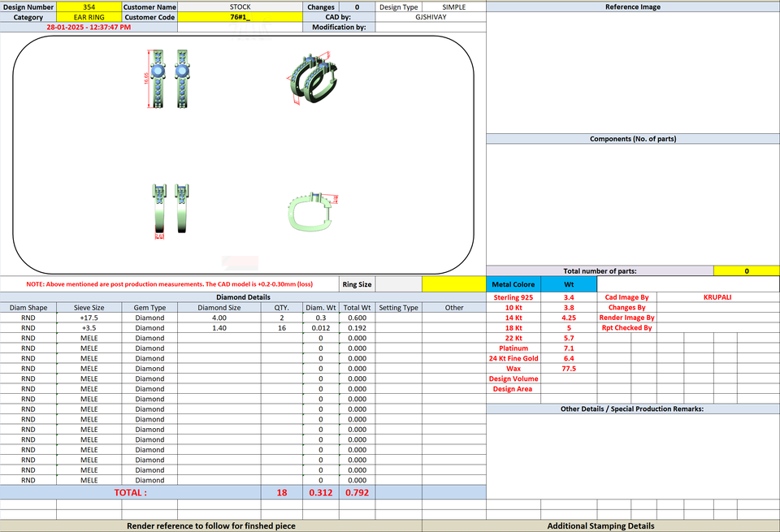The image size is (780, 532).
Task: Click the Diamond Details section header
Action: [x=243, y=297]
